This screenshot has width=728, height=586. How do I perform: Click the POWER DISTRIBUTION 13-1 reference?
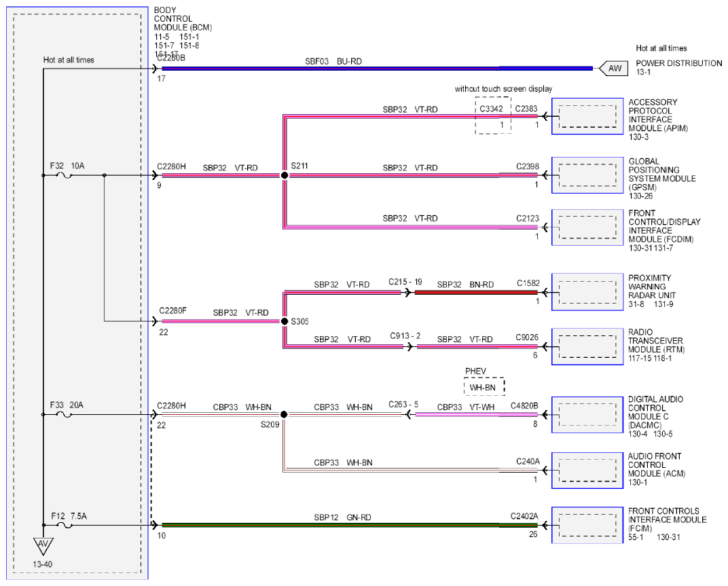pos(679,67)
